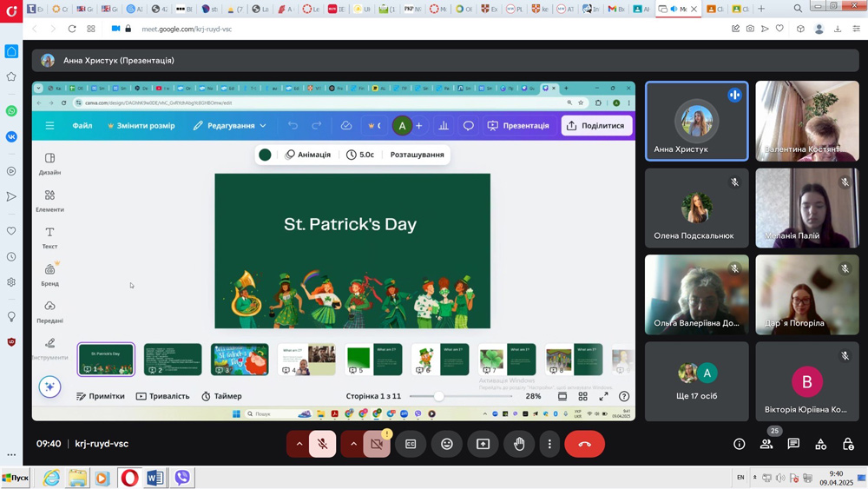Open more options three-dot menu in Meet
This screenshot has height=489, width=868.
tap(549, 444)
